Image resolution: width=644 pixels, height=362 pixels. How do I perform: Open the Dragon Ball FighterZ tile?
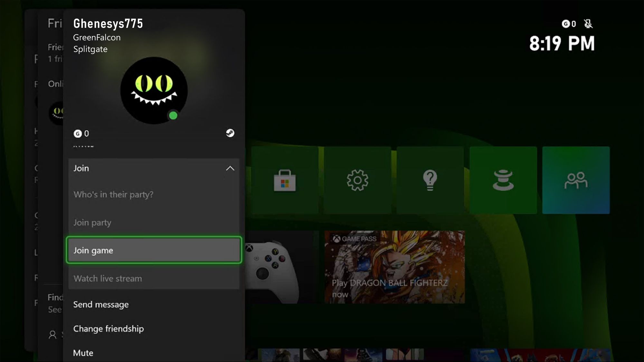pos(394,267)
